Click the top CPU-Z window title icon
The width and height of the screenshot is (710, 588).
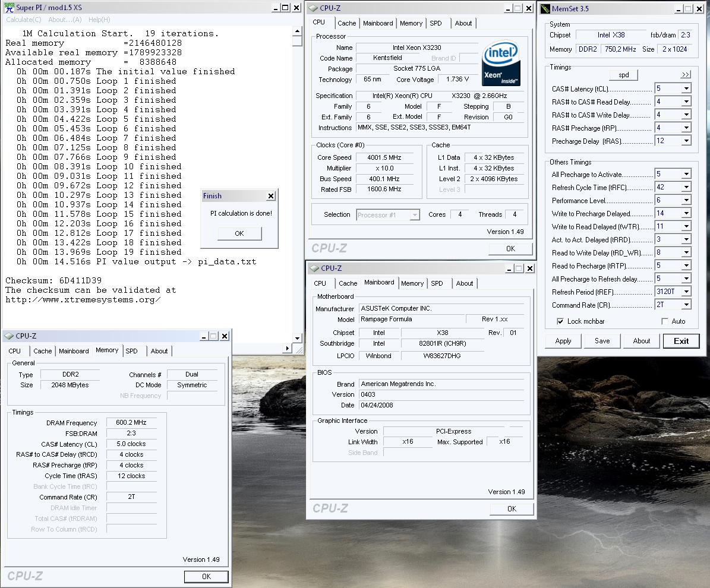pyautogui.click(x=313, y=8)
